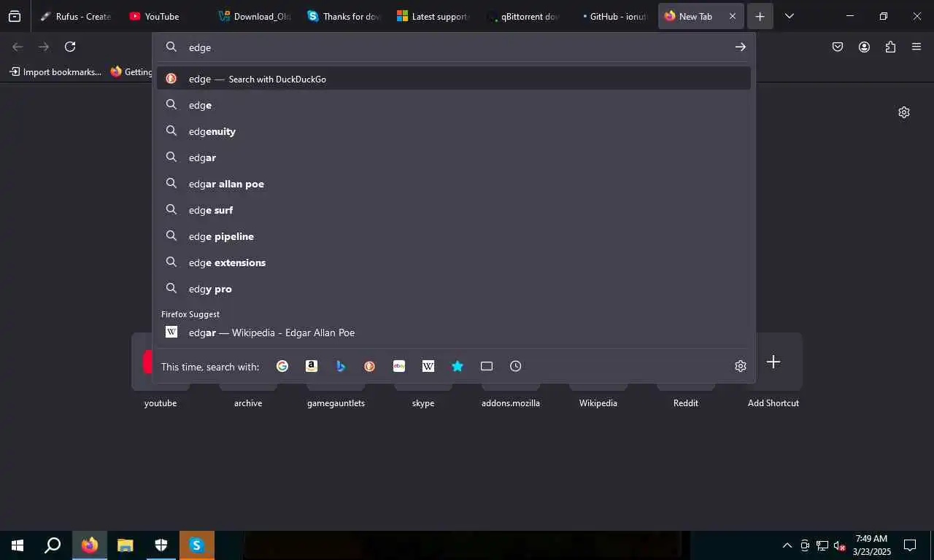This screenshot has width=934, height=560.
Task: Select the edgar allan poe suggestion
Action: [454, 184]
